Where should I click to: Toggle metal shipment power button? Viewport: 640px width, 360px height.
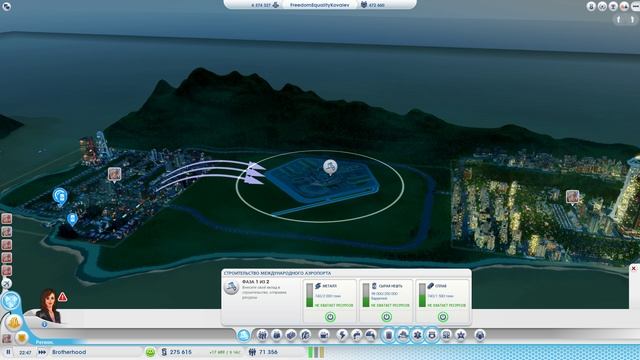[x=330, y=317]
